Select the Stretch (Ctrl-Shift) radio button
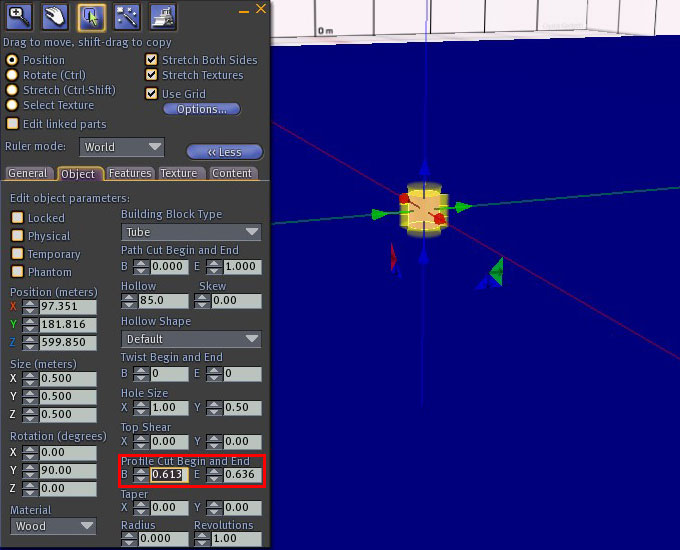The image size is (680, 550). pos(12,90)
